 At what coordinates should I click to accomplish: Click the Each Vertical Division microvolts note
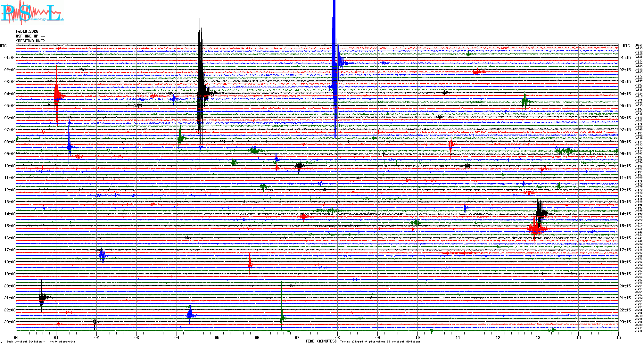tap(41, 342)
